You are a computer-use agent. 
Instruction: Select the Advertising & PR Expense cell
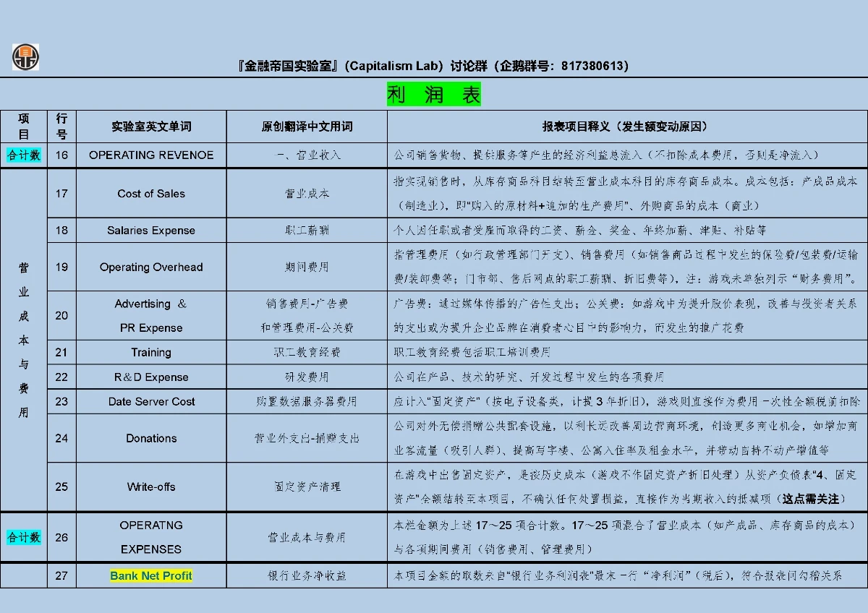pyautogui.click(x=151, y=316)
